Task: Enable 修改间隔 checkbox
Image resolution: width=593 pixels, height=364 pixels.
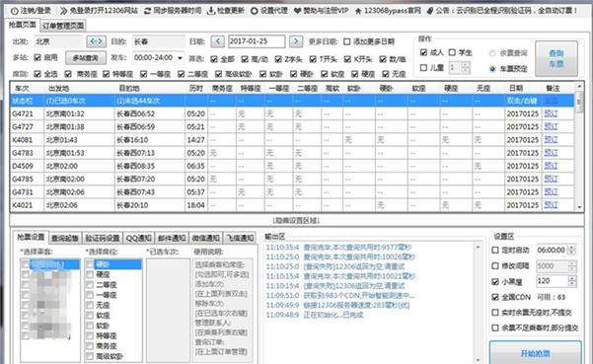Action: coord(495,265)
